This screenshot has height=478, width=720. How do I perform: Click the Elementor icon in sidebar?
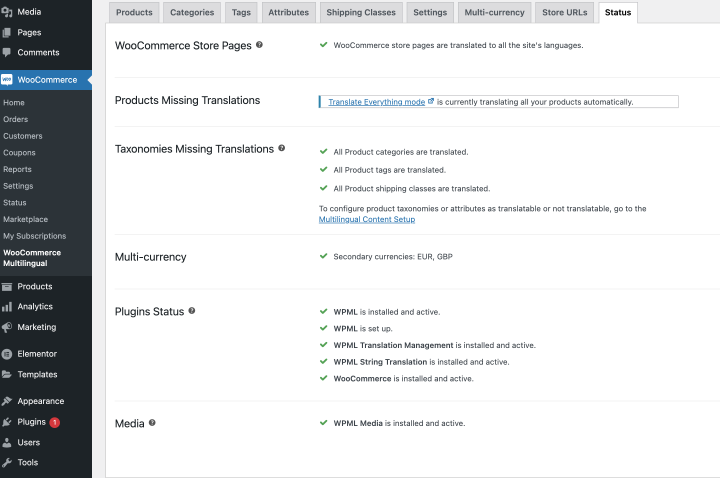[x=6, y=354]
